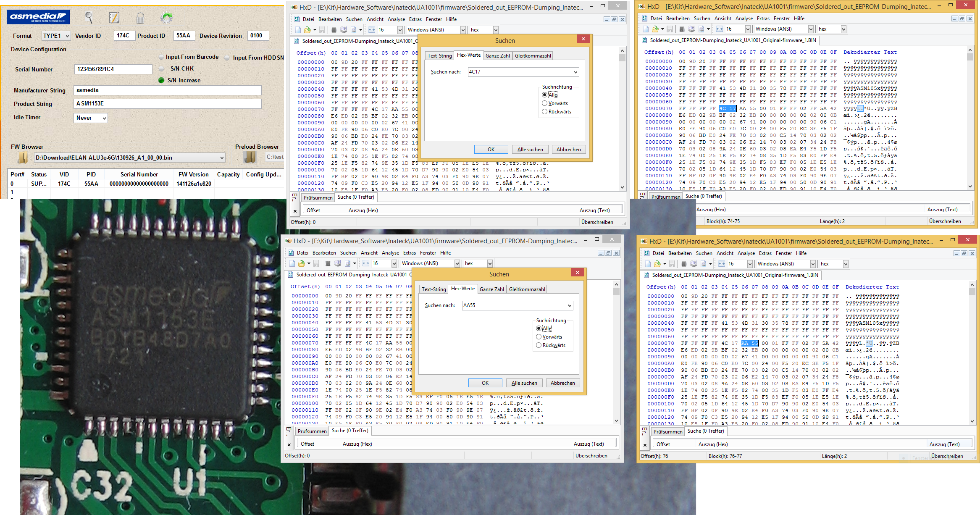
Task: Click the Manufacturer String field containing asmedia
Action: (x=167, y=90)
